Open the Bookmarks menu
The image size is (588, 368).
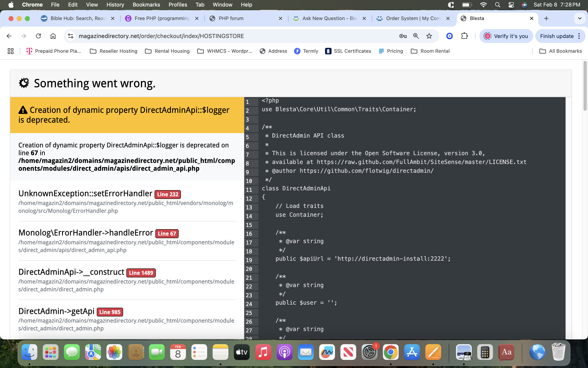(x=146, y=5)
